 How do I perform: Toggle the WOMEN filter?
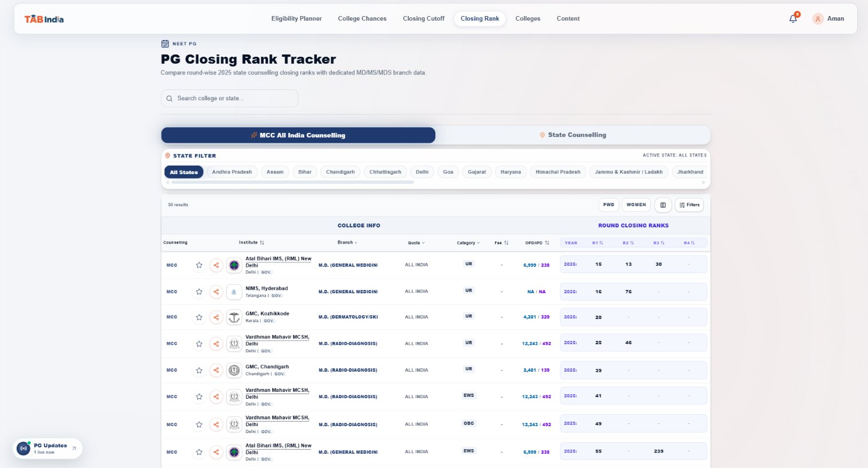coord(636,204)
